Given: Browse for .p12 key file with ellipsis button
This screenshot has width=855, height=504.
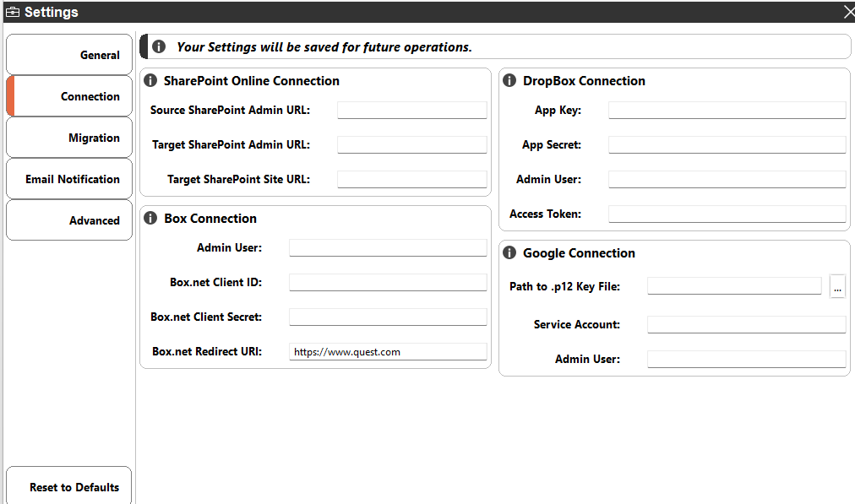Looking at the screenshot, I should tap(837, 287).
